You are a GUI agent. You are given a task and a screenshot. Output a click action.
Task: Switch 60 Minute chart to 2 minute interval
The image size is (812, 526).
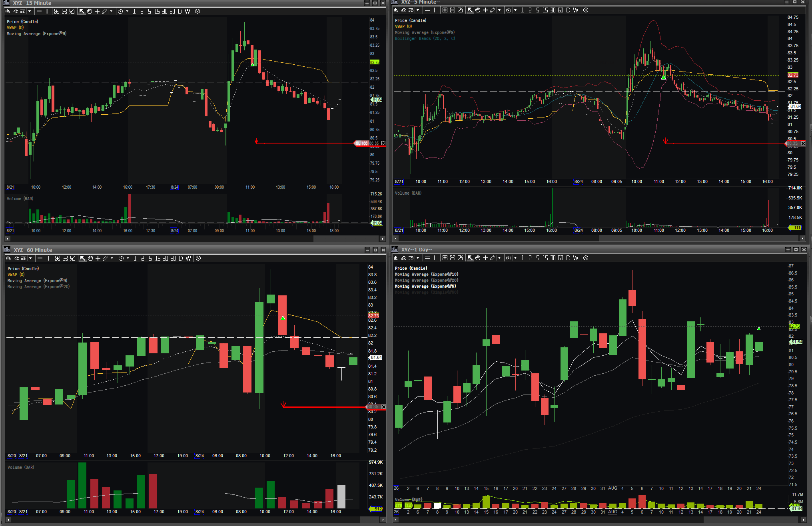[143, 258]
